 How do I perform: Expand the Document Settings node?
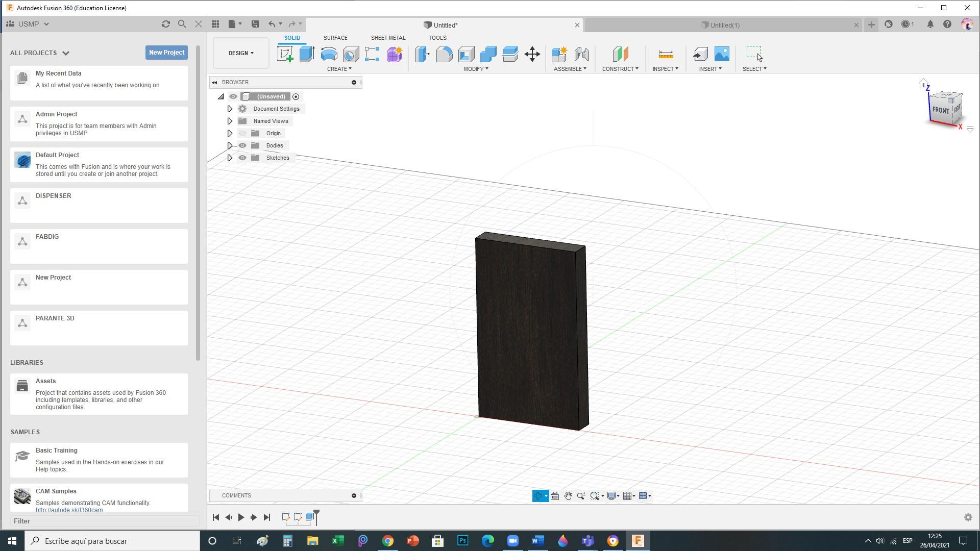230,109
